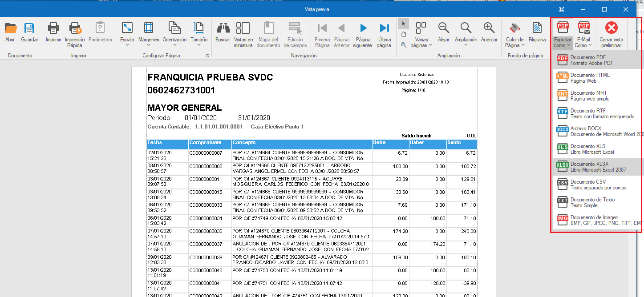The image size is (644, 297).
Task: Click the Fecha column header
Action: 167,144
